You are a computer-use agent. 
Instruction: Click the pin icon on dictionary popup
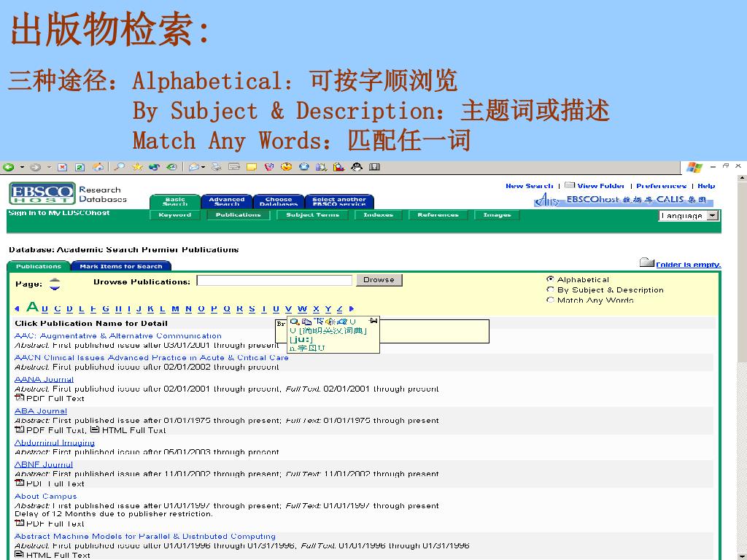pos(373,322)
